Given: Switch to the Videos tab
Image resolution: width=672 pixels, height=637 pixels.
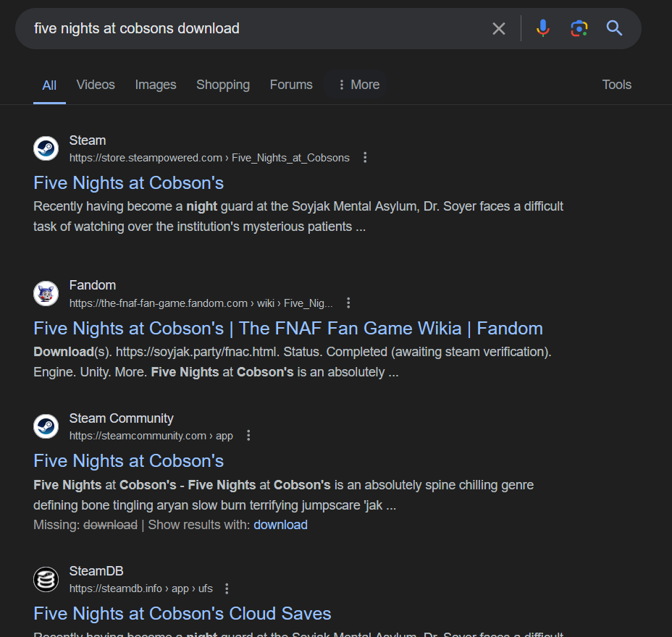Looking at the screenshot, I should pyautogui.click(x=96, y=85).
